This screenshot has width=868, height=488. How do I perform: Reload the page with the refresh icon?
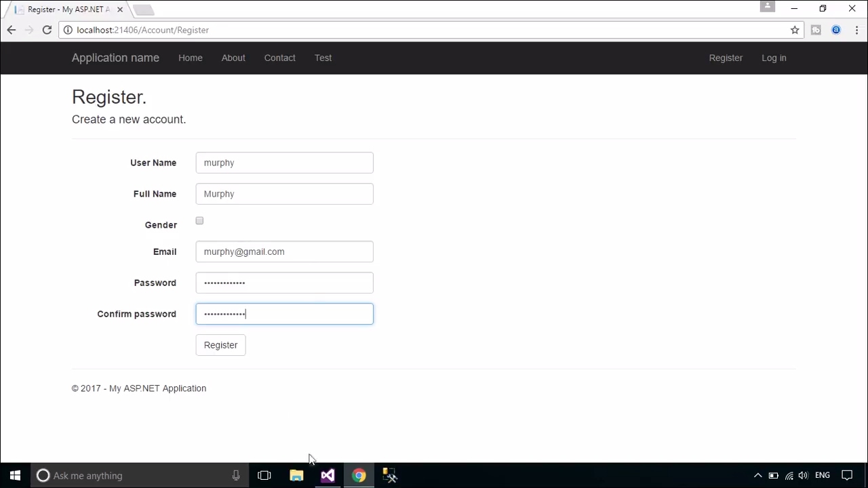point(47,30)
